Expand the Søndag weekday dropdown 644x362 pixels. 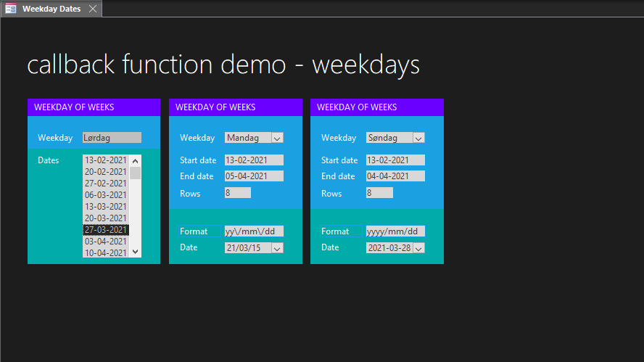click(418, 138)
